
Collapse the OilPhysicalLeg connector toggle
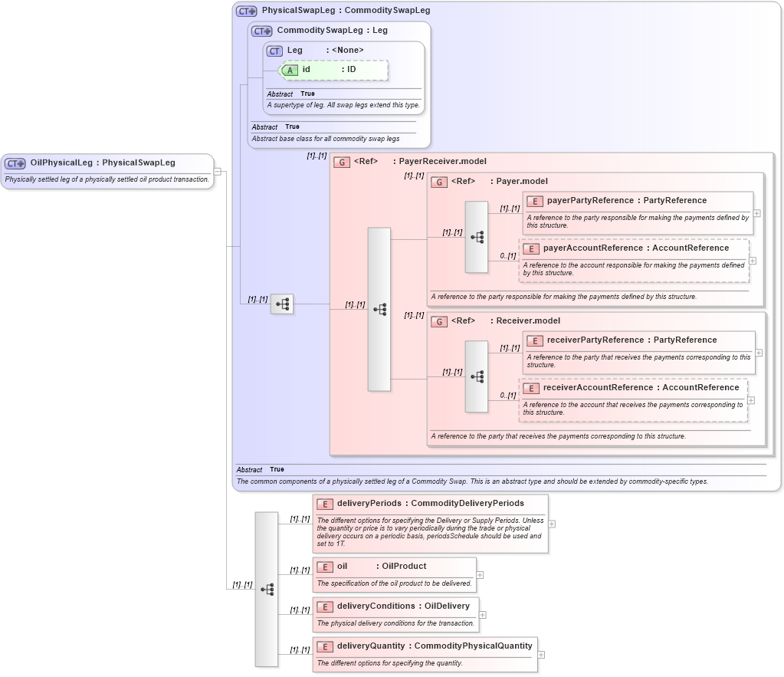218,172
